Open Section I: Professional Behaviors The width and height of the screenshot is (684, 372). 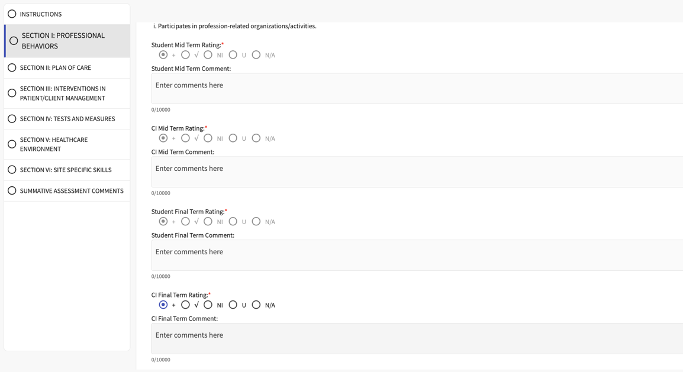coord(67,41)
